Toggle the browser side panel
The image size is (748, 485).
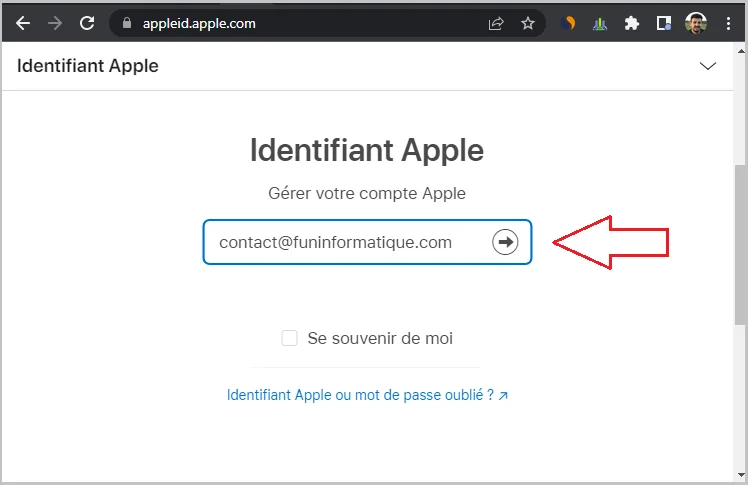pyautogui.click(x=664, y=23)
